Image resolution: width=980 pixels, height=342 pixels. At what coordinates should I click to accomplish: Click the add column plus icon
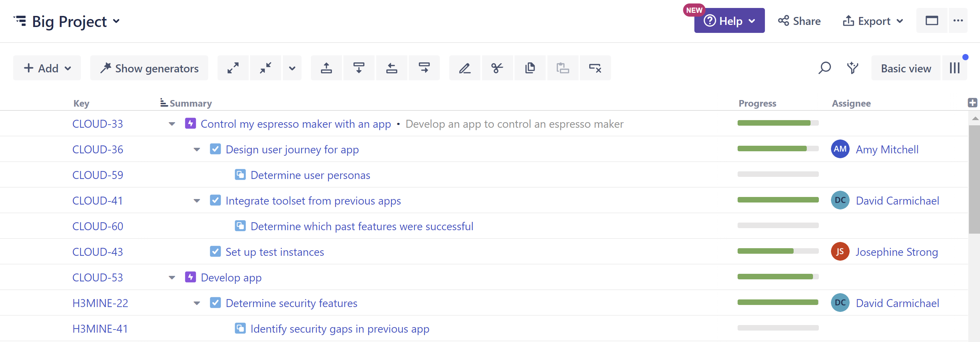972,102
